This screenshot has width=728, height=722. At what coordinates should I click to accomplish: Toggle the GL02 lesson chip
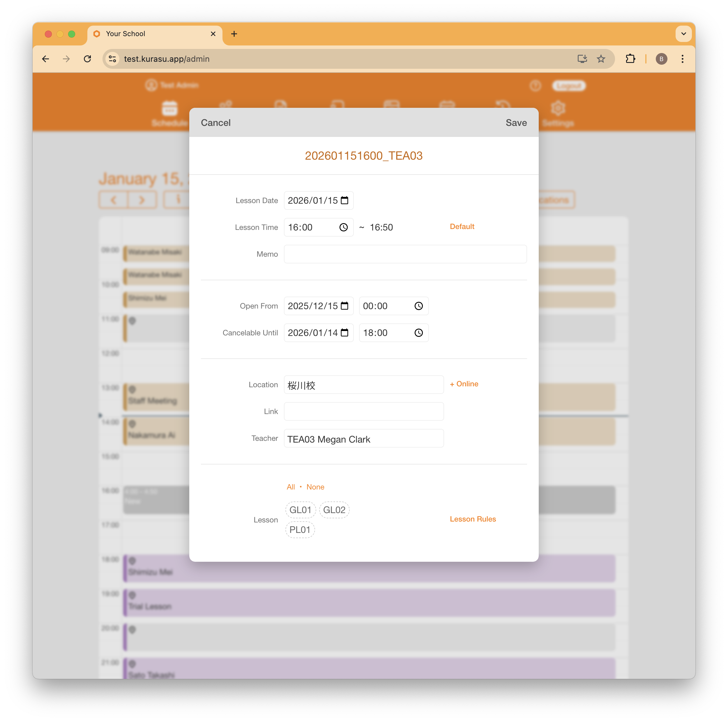(x=334, y=510)
